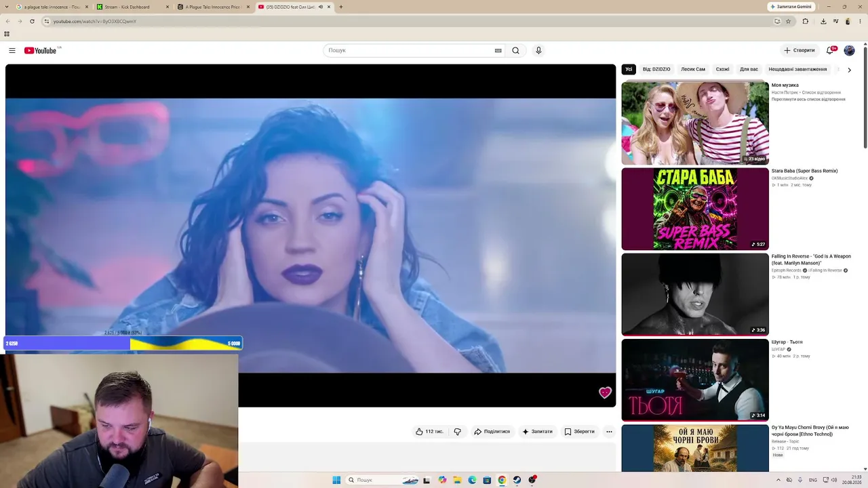Open Steam from the taskbar
The height and width of the screenshot is (488, 868).
[x=517, y=480]
